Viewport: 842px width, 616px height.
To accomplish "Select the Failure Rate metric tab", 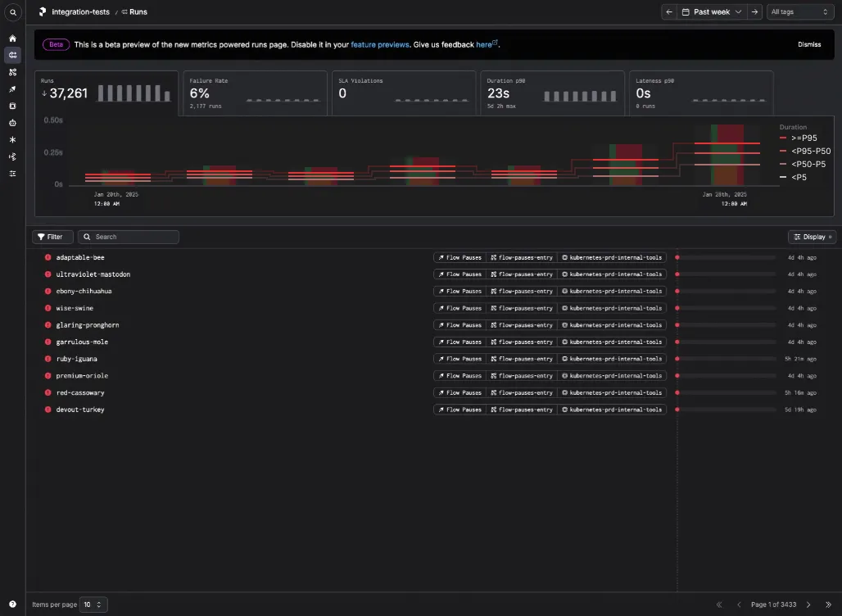I will (x=255, y=93).
